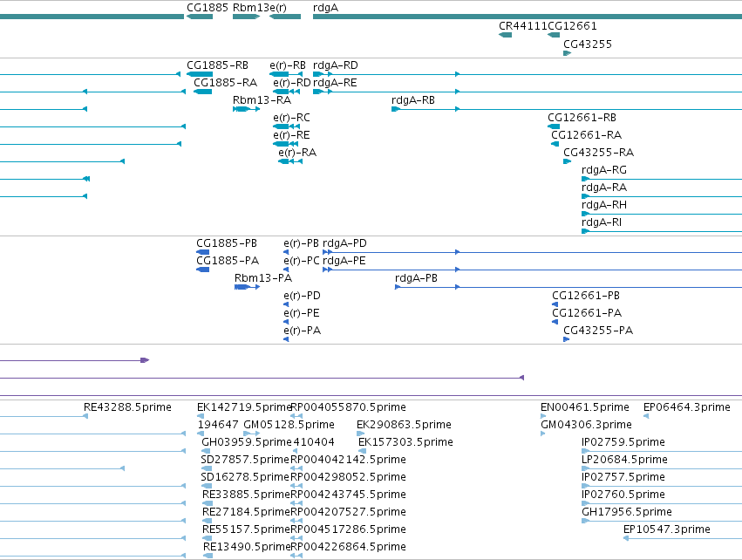Select protein CG1885-PB
The width and height of the screenshot is (742, 560).
pos(227,243)
